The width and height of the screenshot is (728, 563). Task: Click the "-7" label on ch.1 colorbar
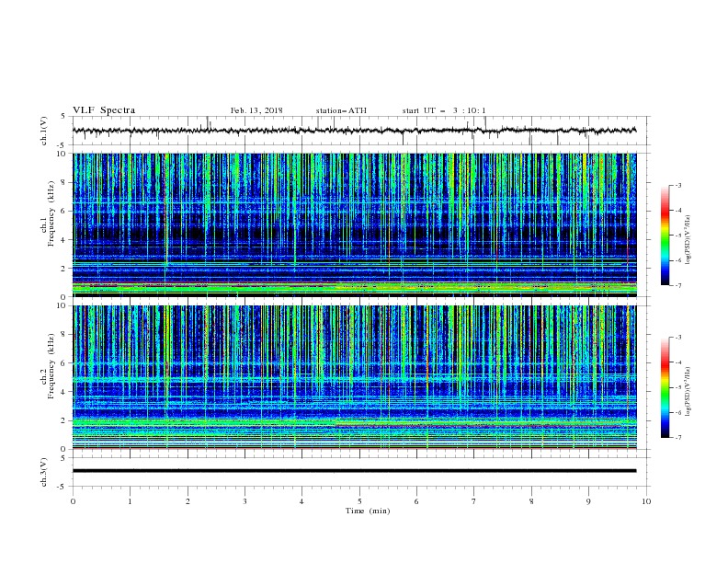[677, 285]
